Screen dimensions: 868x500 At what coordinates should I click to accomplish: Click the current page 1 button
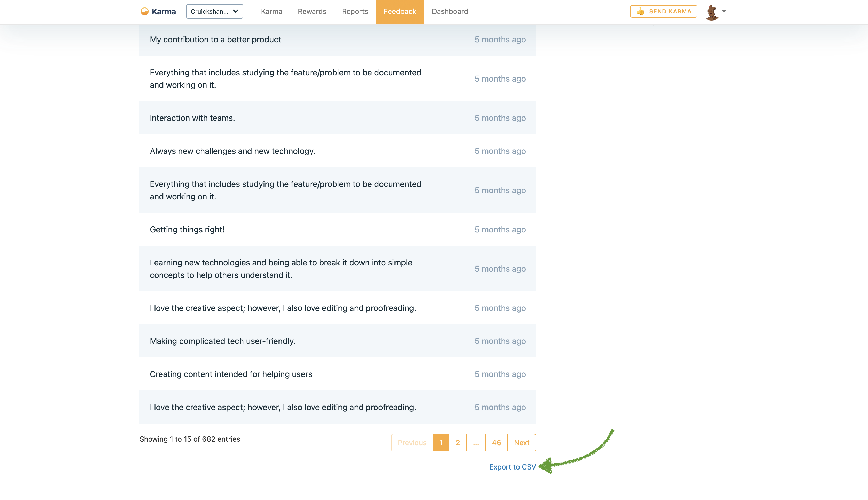pos(441,443)
